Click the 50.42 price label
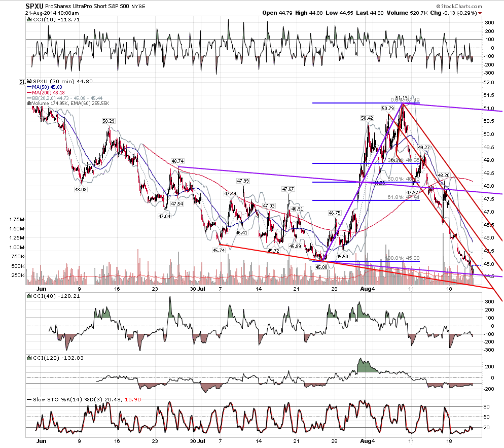The height and width of the screenshot is (448, 504). click(x=367, y=118)
